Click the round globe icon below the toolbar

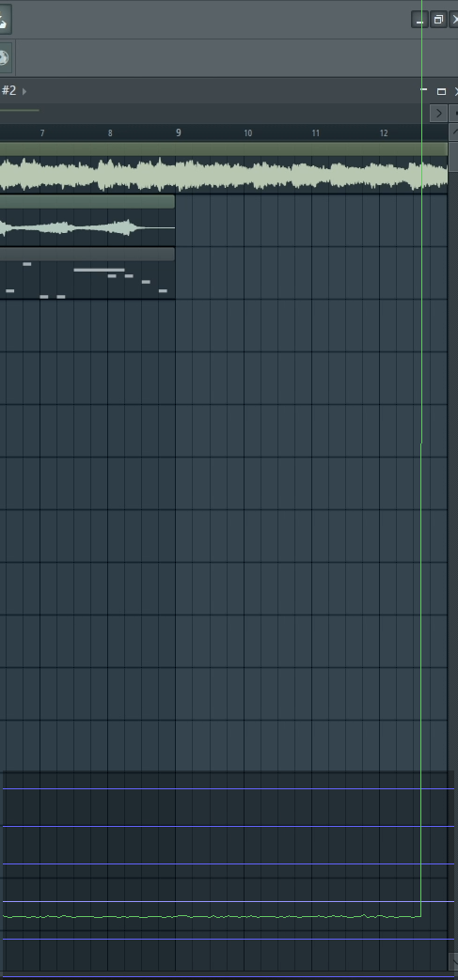click(x=3, y=58)
